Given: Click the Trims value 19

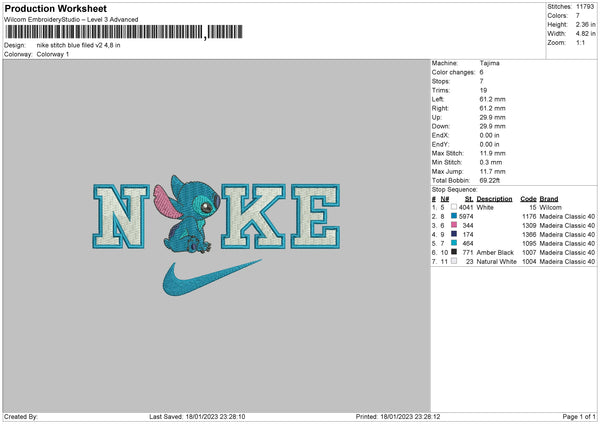Looking at the screenshot, I should [483, 90].
